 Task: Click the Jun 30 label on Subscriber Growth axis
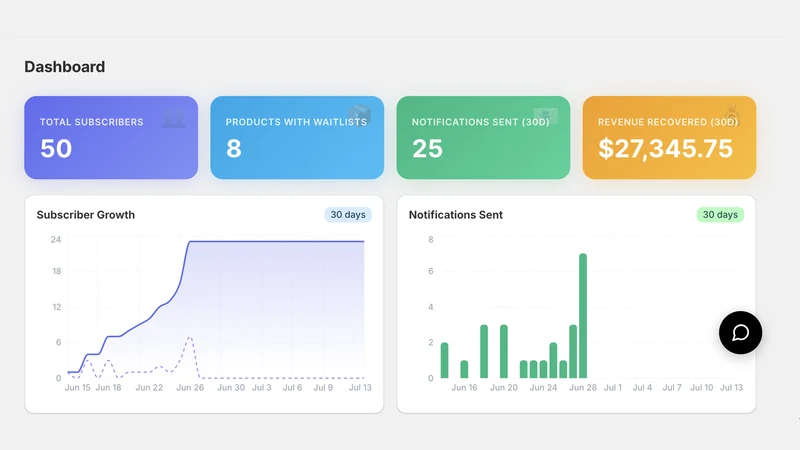[x=231, y=388]
